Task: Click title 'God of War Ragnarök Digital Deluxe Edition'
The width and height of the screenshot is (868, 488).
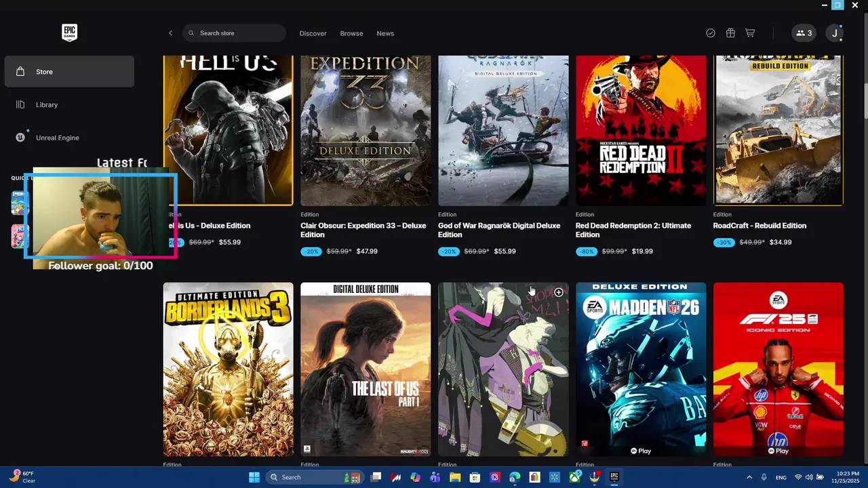Action: [x=499, y=230]
